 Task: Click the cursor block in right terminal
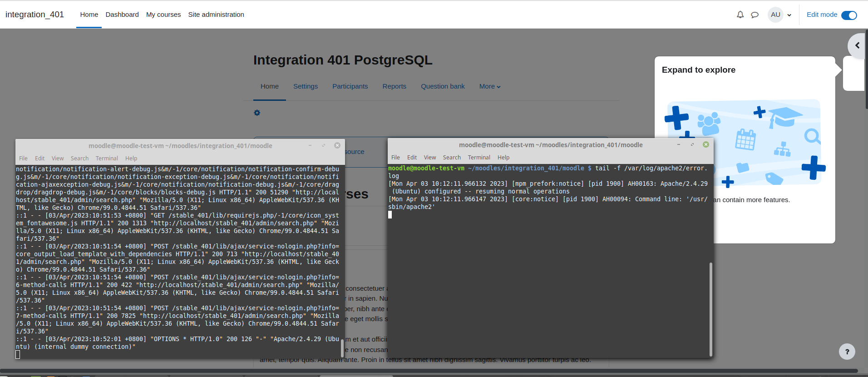[x=390, y=214]
